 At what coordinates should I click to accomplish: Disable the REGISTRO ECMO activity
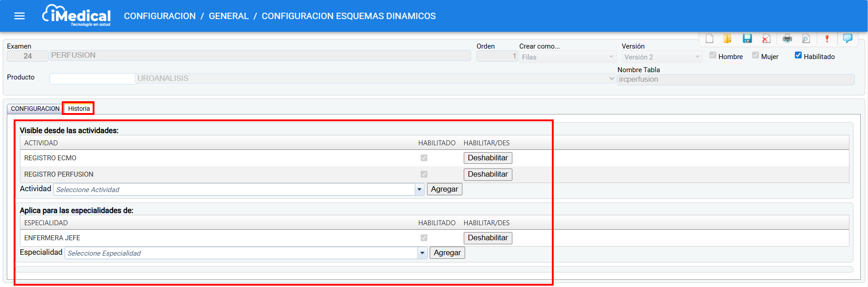click(487, 158)
